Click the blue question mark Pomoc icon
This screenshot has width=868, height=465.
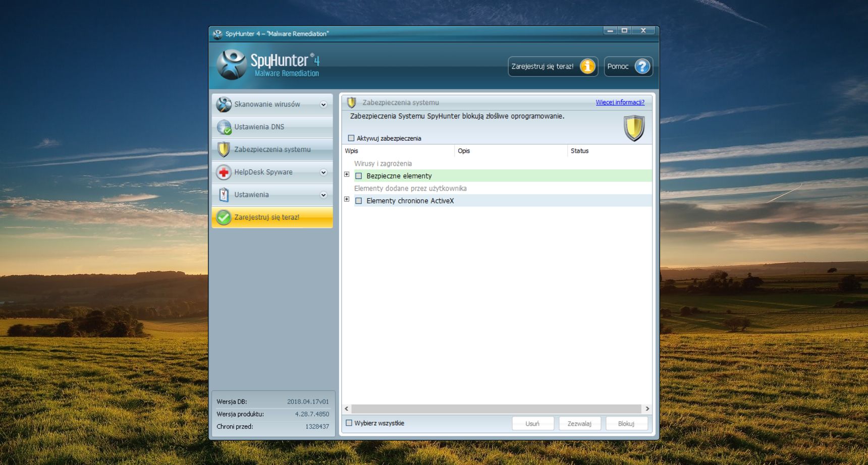pyautogui.click(x=642, y=67)
